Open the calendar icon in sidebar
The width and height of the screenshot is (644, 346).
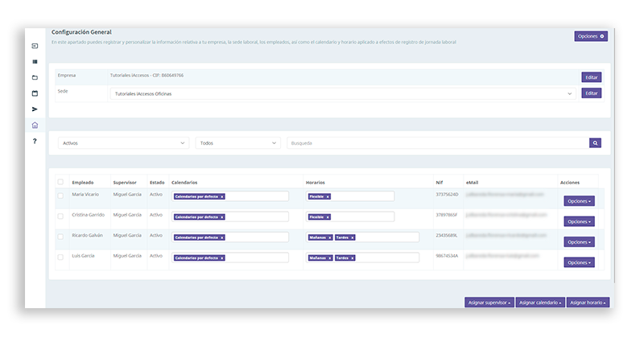tap(35, 93)
